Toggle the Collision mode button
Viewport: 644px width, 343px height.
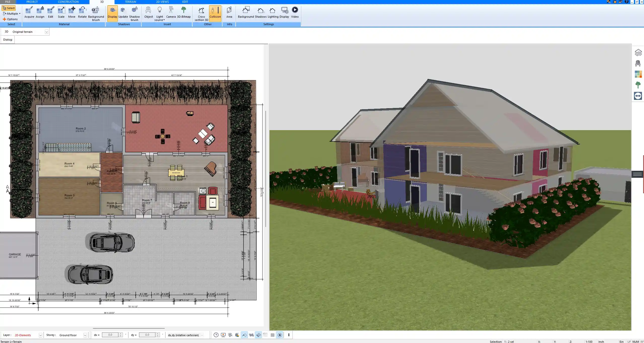pyautogui.click(x=215, y=13)
